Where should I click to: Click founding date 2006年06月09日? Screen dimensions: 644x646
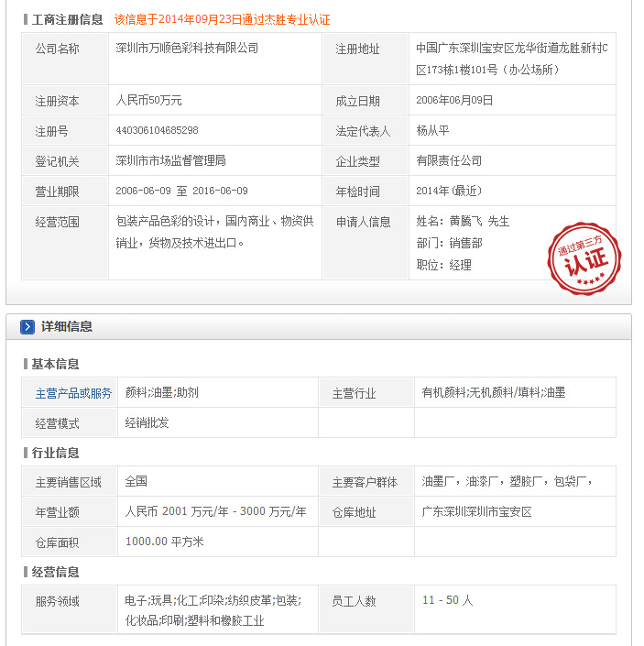[454, 101]
